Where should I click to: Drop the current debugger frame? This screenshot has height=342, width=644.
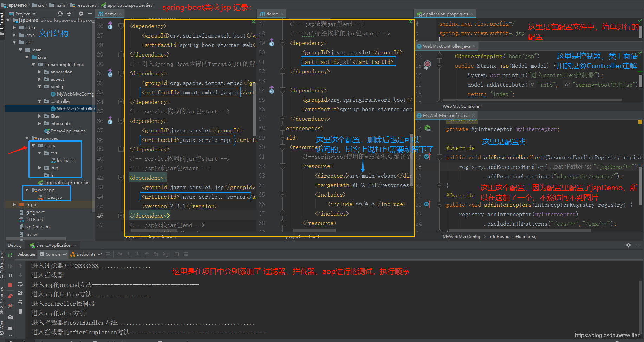coord(156,254)
